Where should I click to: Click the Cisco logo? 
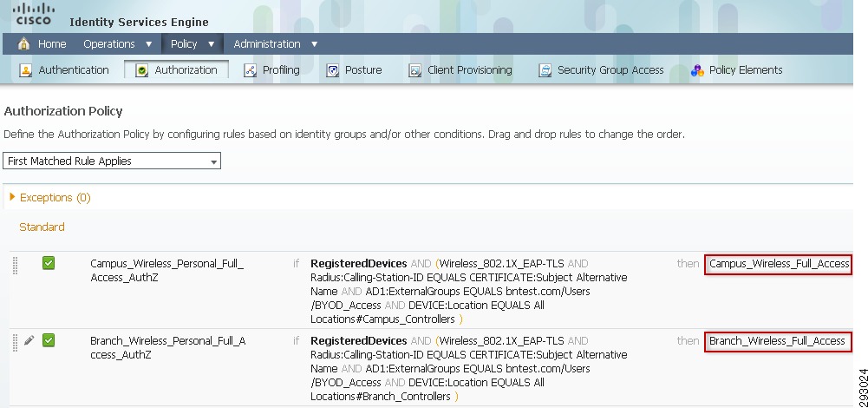coord(33,14)
